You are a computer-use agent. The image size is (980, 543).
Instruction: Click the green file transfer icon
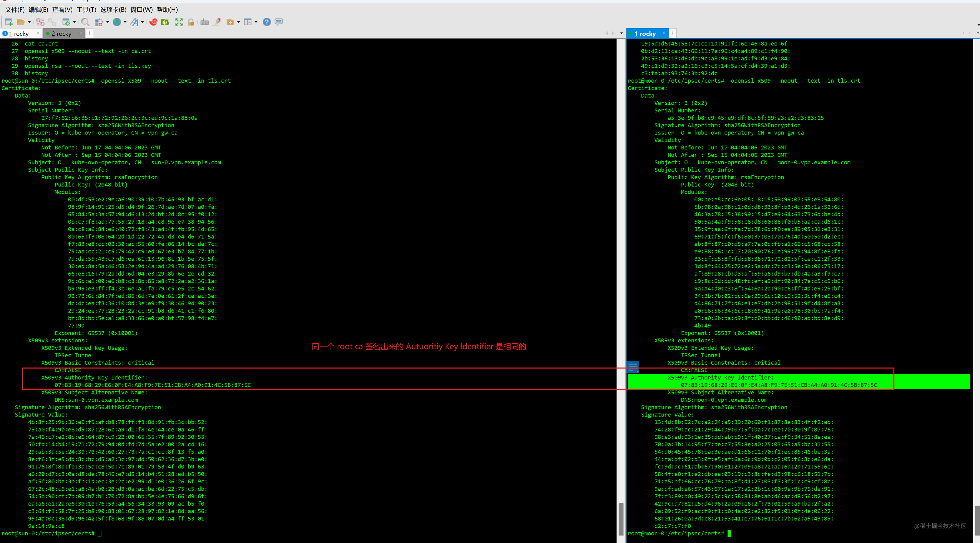pos(165,22)
